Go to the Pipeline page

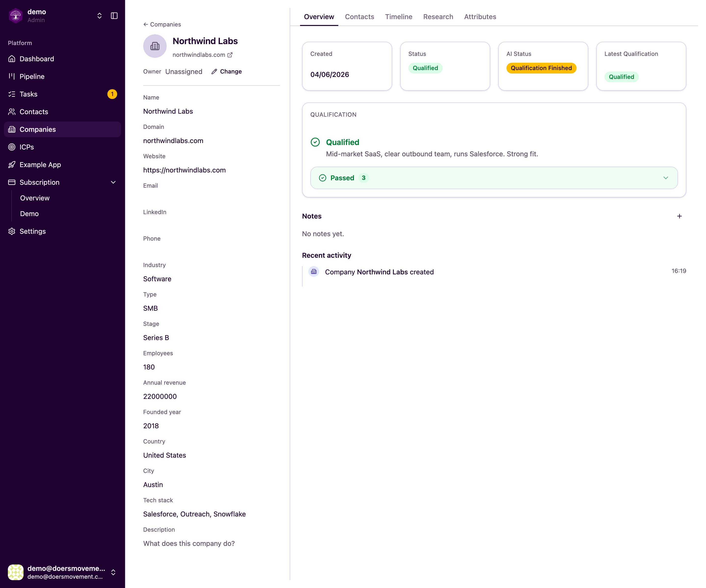[x=63, y=77]
